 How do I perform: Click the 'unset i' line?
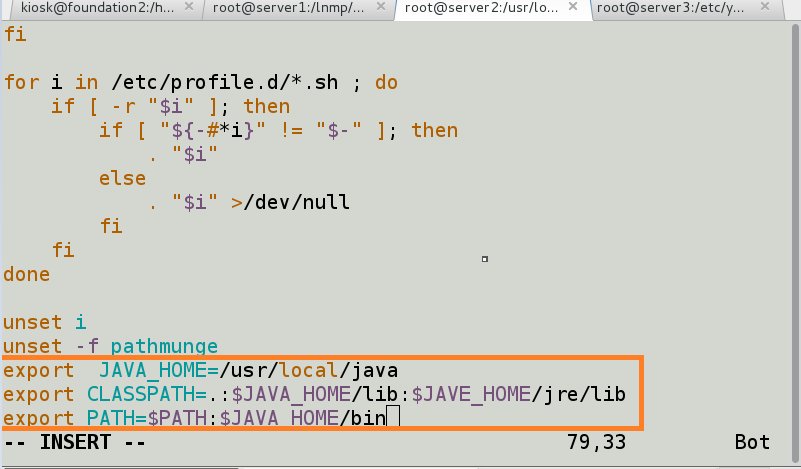(45, 322)
